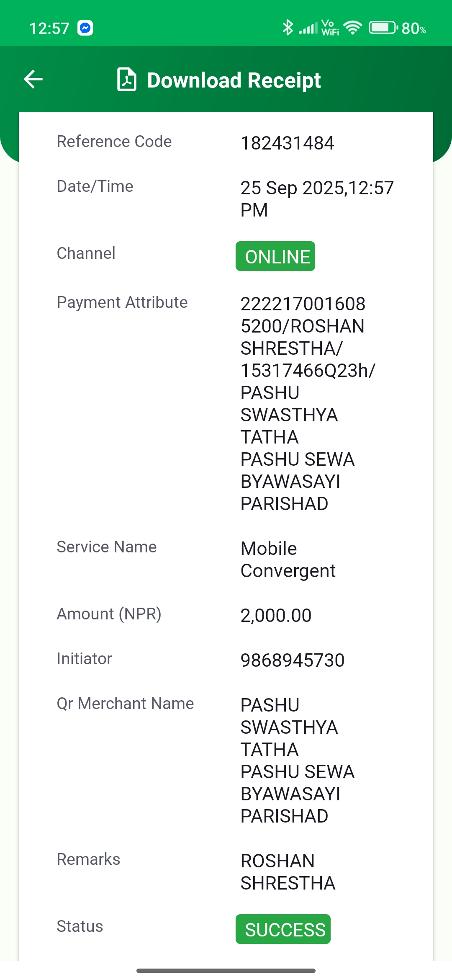Tap the green ONLINE channel badge

275,256
